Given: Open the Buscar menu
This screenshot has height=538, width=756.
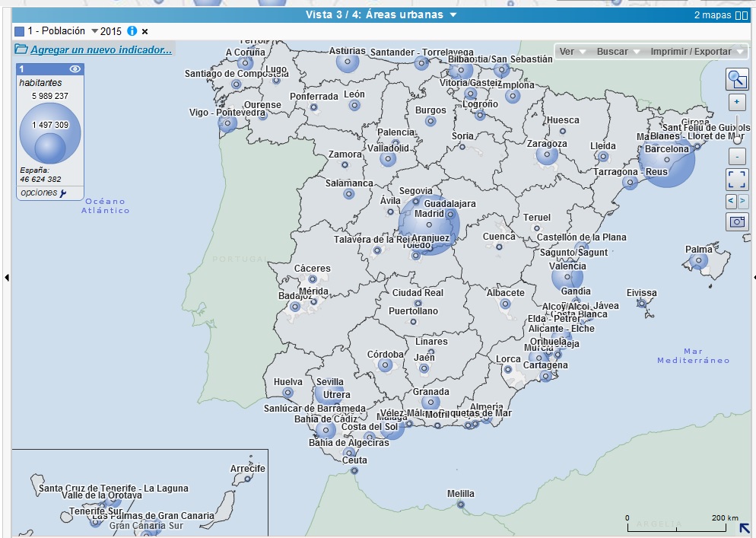Looking at the screenshot, I should coord(617,52).
